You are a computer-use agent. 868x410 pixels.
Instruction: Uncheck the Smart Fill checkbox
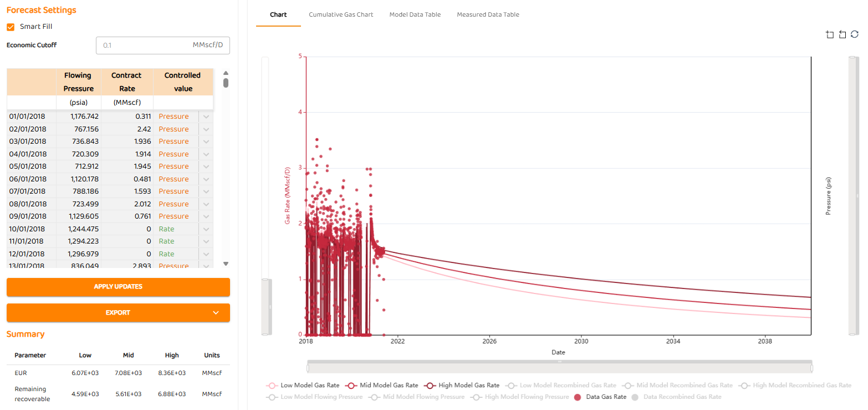click(11, 27)
